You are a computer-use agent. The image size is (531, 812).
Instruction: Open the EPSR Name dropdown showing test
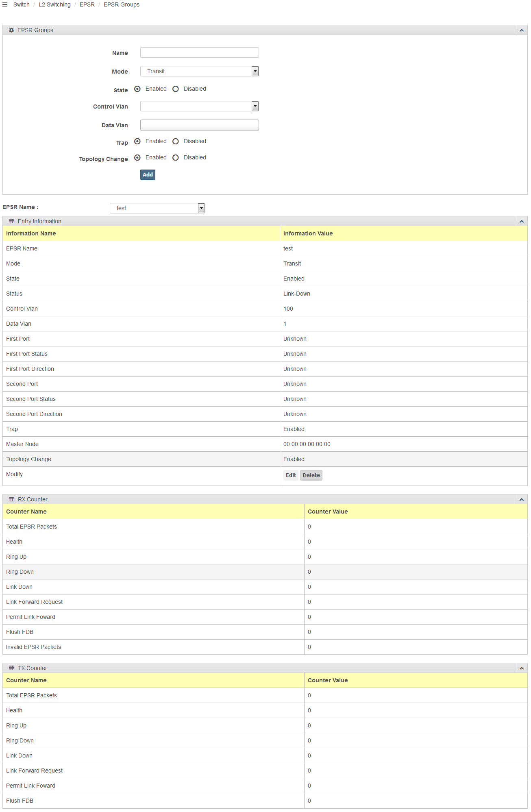(x=157, y=208)
